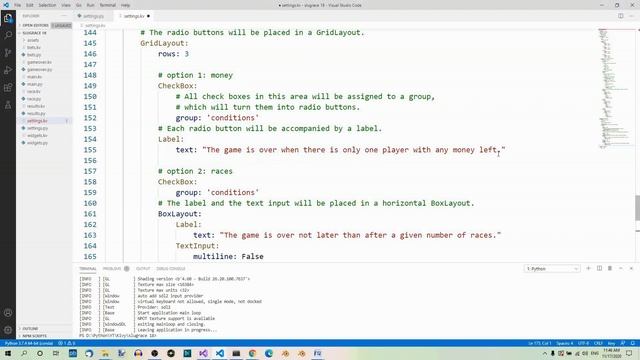Image resolution: width=640 pixels, height=360 pixels.
Task: Open widgets.py in the Explorer
Action: point(38,143)
